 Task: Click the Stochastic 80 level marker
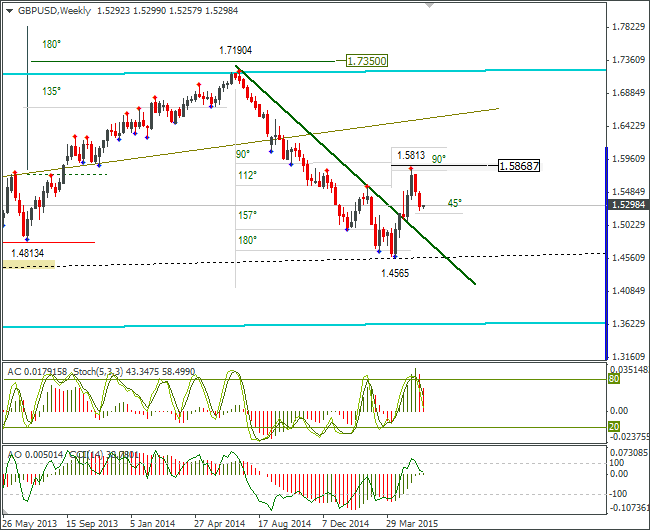point(614,379)
